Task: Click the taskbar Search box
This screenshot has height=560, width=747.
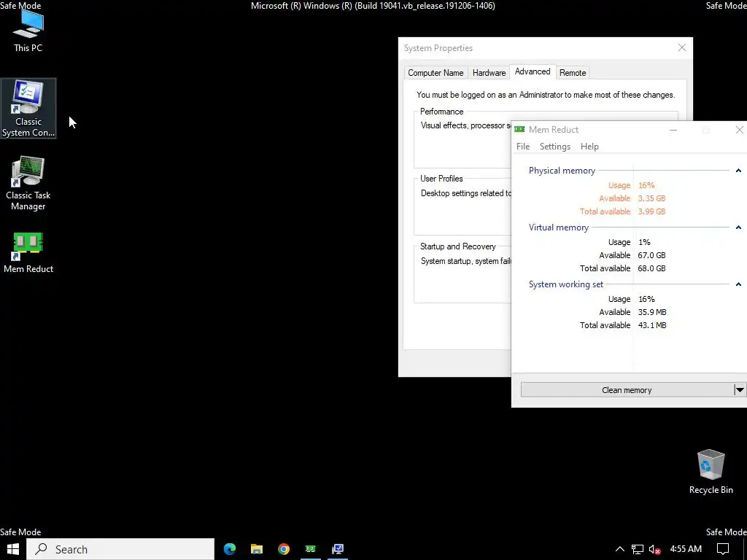Action: 120,549
